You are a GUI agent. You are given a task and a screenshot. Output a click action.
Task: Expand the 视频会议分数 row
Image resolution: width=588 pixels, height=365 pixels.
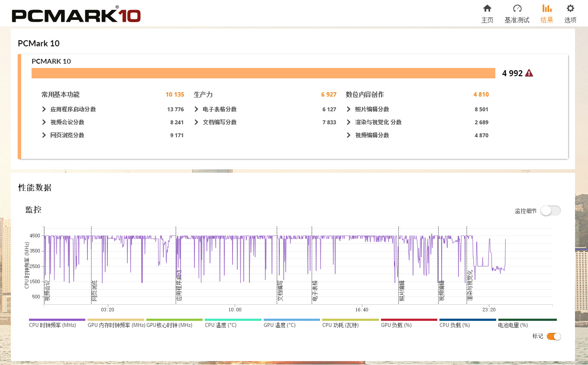44,122
